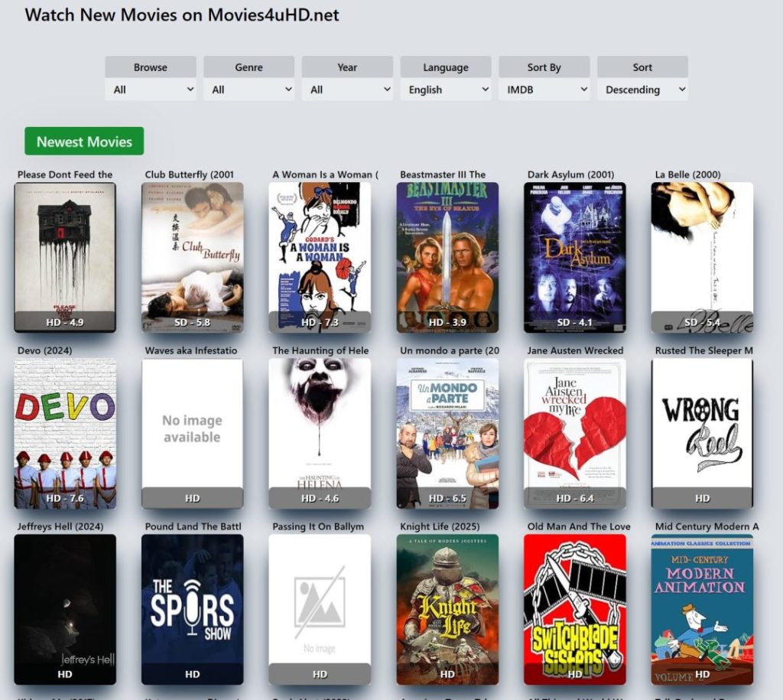
Task: Open the Club Butterfly movie poster
Action: tap(192, 257)
